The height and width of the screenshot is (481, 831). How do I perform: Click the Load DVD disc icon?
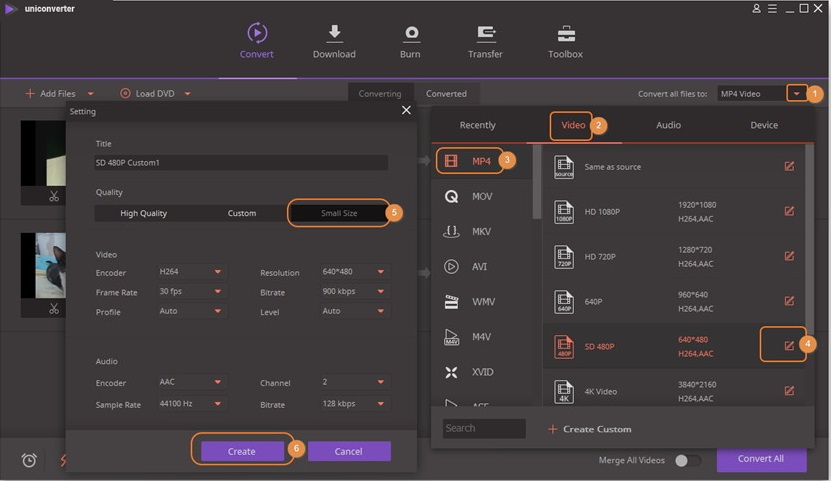[x=125, y=94]
